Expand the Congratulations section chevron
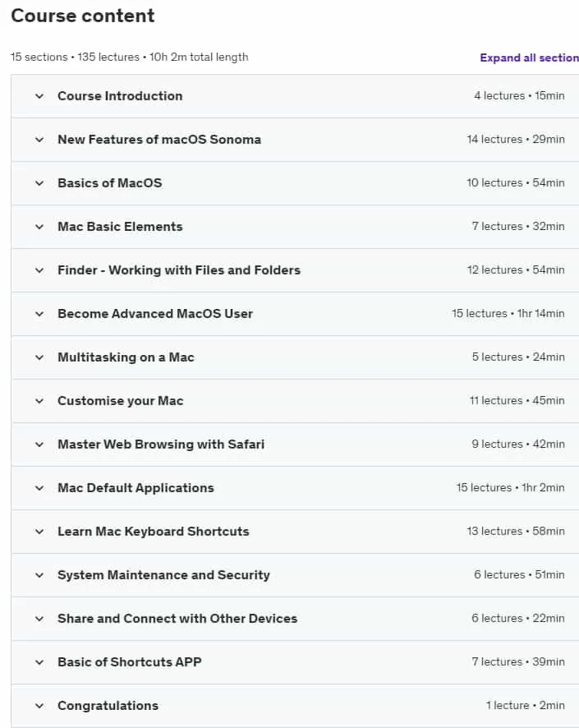This screenshot has height=728, width=579. click(x=39, y=706)
